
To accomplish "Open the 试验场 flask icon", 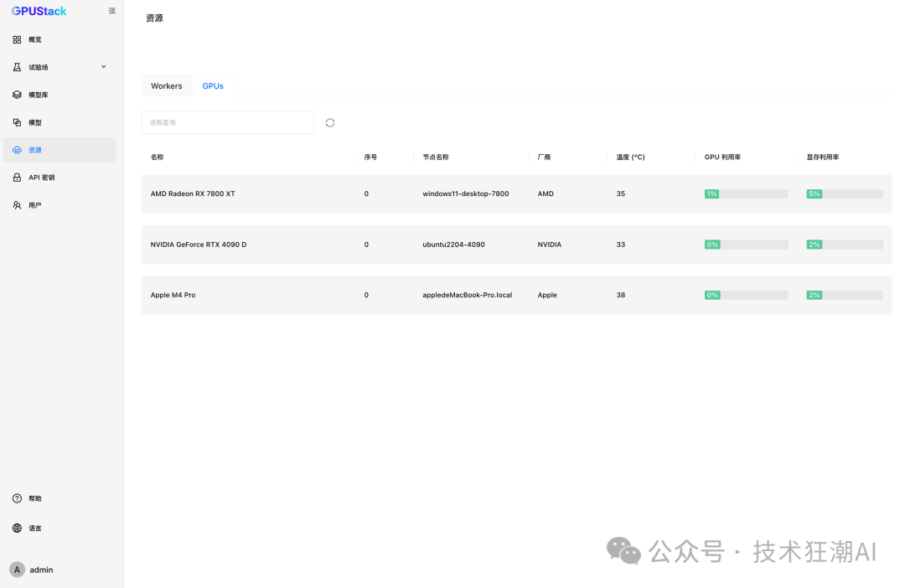I will 17,68.
